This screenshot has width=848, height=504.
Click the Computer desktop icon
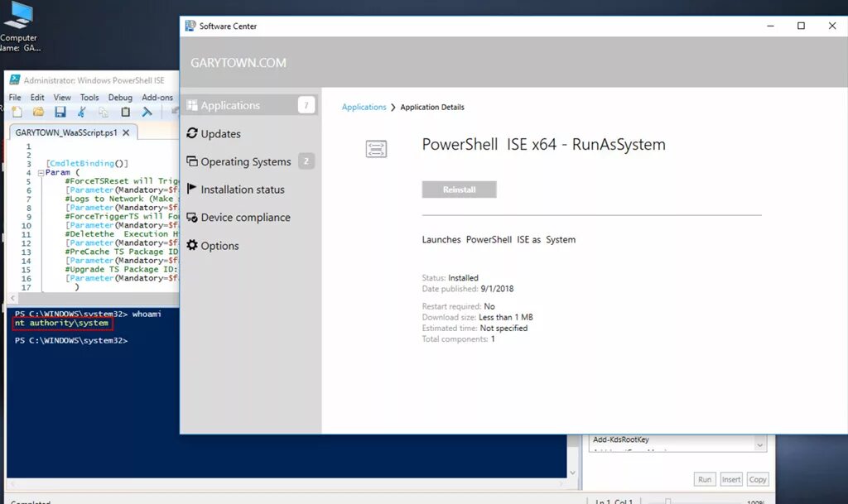pyautogui.click(x=18, y=14)
